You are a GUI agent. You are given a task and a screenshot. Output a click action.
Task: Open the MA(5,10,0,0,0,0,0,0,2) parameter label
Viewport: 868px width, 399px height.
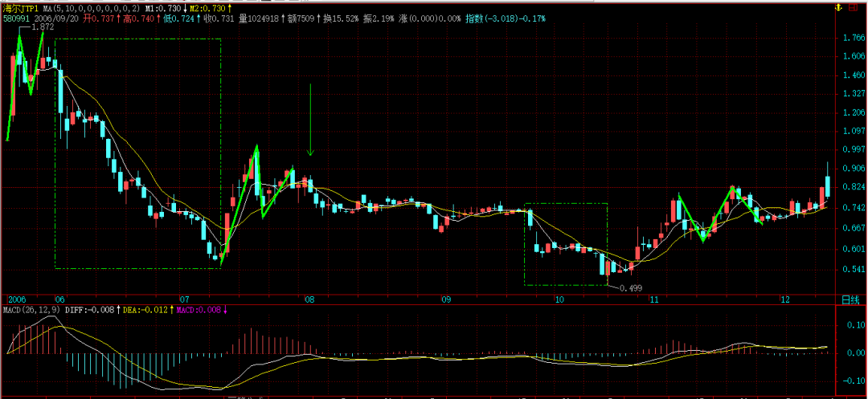pos(91,10)
